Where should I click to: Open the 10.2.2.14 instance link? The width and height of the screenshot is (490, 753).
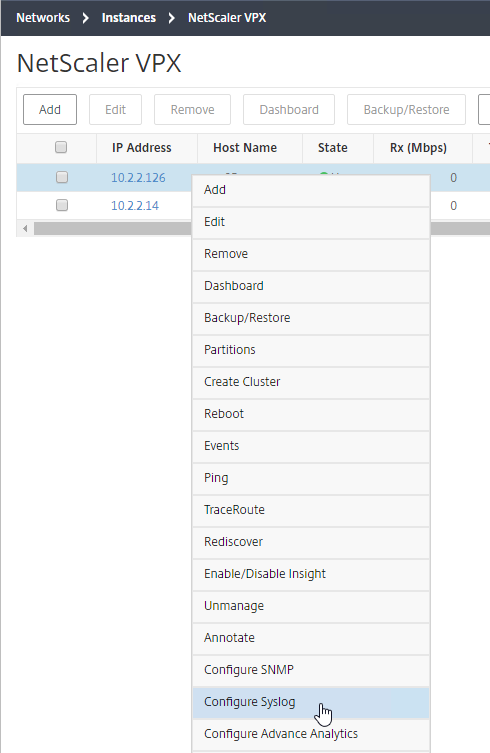click(135, 206)
